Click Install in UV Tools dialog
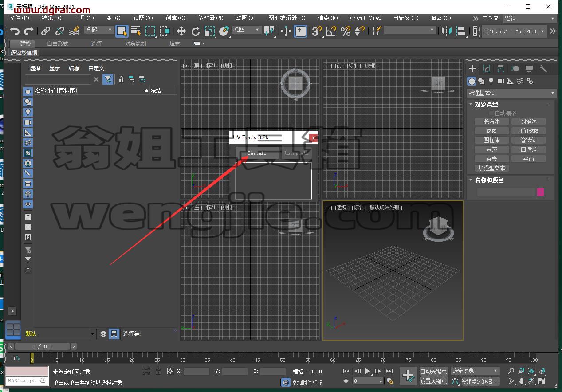Viewport: 562px width, 392px height. (257, 153)
